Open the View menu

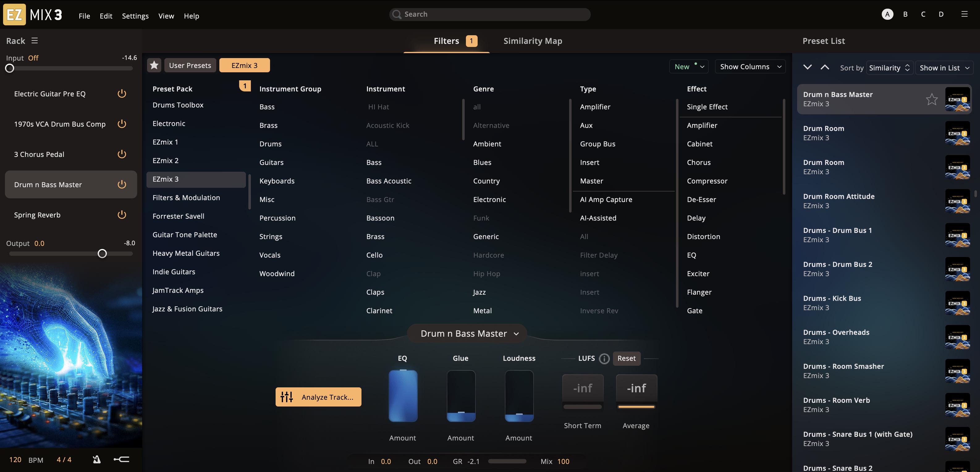[x=166, y=16]
